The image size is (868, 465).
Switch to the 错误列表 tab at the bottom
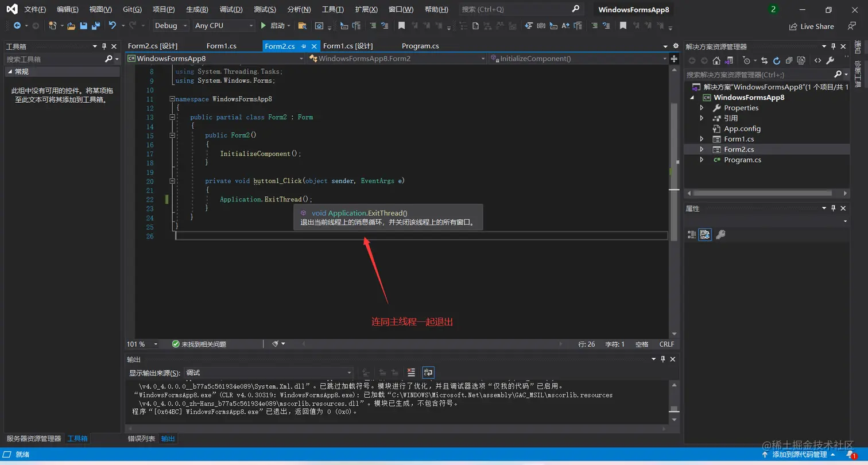(141, 439)
